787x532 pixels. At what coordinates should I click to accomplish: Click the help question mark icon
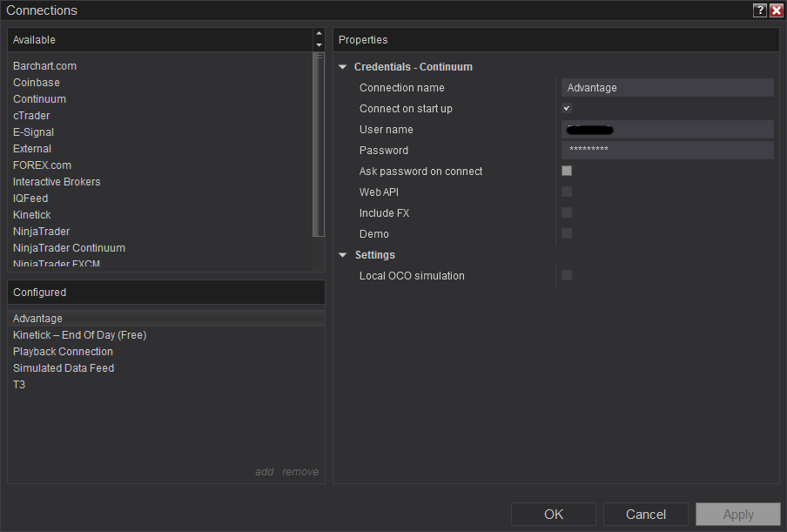(x=760, y=10)
